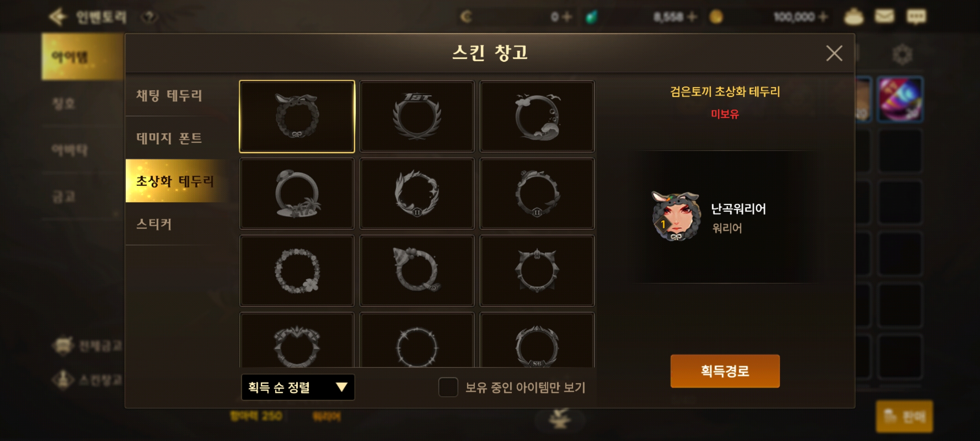Image resolution: width=980 pixels, height=441 pixels.
Task: Select the thin sparkle ring frame
Action: click(x=417, y=340)
